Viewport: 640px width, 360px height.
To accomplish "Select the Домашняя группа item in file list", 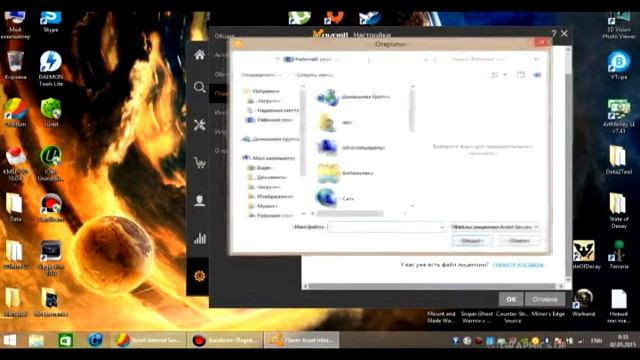I will coord(353,97).
